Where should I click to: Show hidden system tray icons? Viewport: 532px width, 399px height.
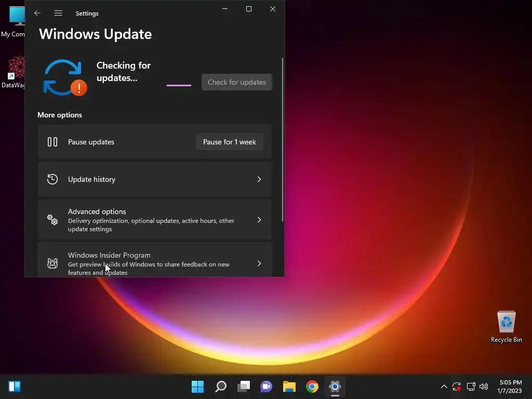(x=444, y=387)
